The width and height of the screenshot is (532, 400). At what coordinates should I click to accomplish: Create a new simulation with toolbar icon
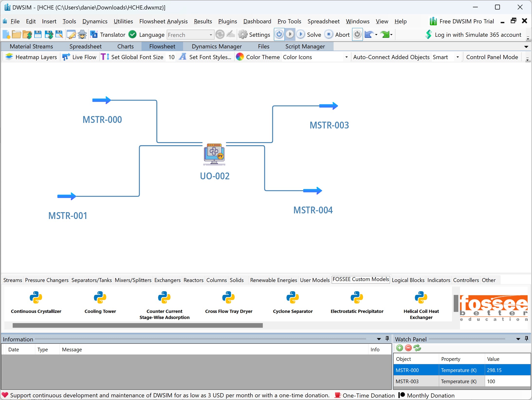click(x=6, y=35)
